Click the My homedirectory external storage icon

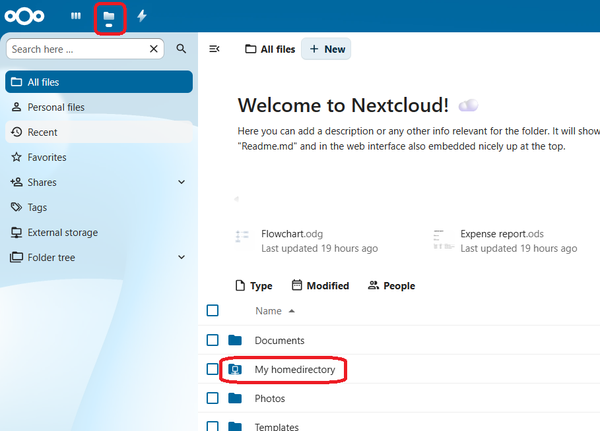(235, 369)
